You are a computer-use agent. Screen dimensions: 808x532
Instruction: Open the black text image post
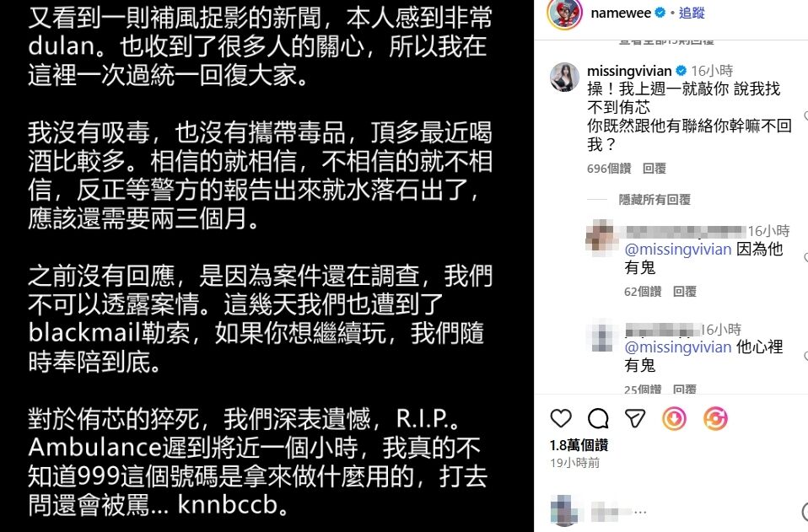click(267, 266)
